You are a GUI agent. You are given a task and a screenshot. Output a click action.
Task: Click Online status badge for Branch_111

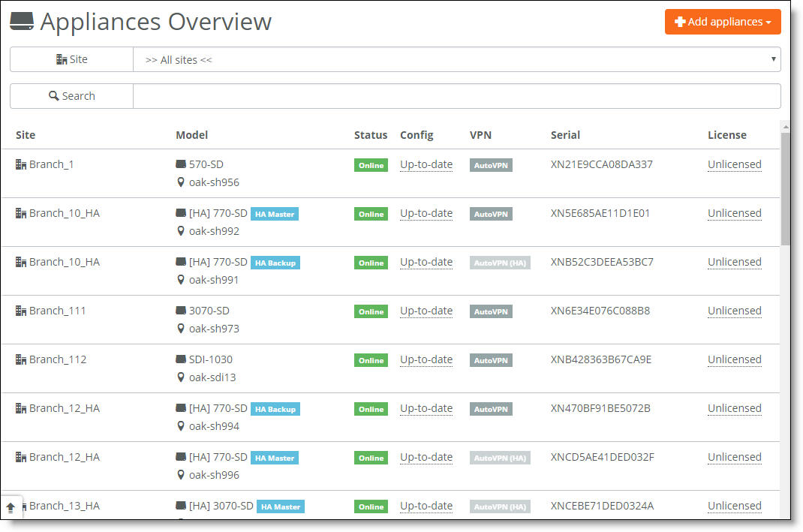click(x=371, y=311)
